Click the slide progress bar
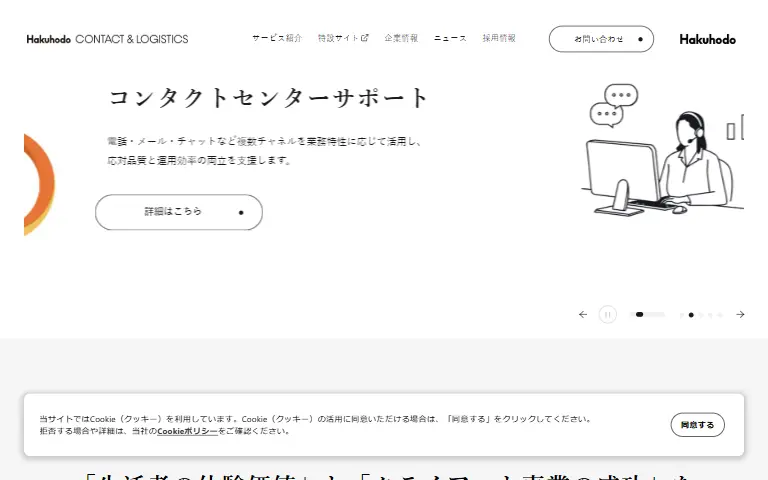 [x=647, y=314]
